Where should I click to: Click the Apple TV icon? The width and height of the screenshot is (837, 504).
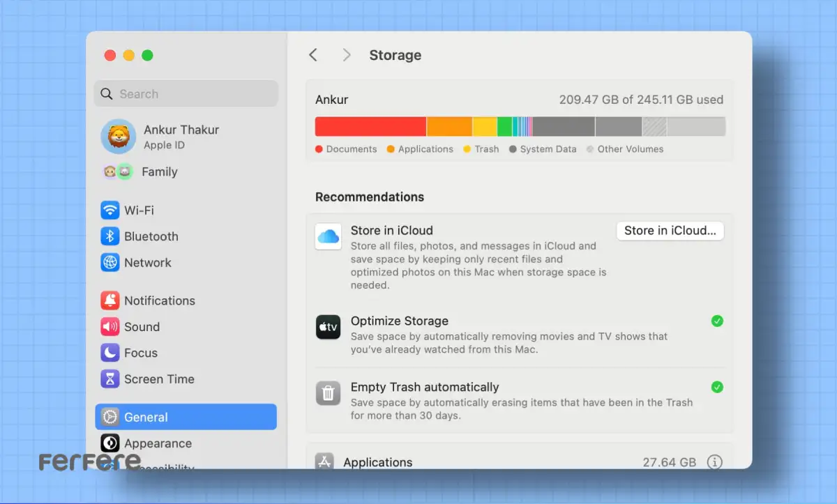pos(328,327)
